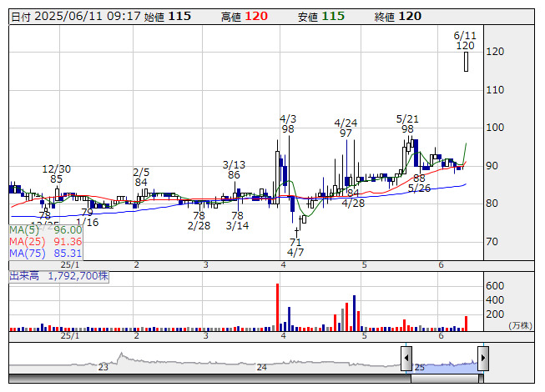Click the 3/14 78 low annotation
The height and width of the screenshot is (392, 545).
pos(237,220)
